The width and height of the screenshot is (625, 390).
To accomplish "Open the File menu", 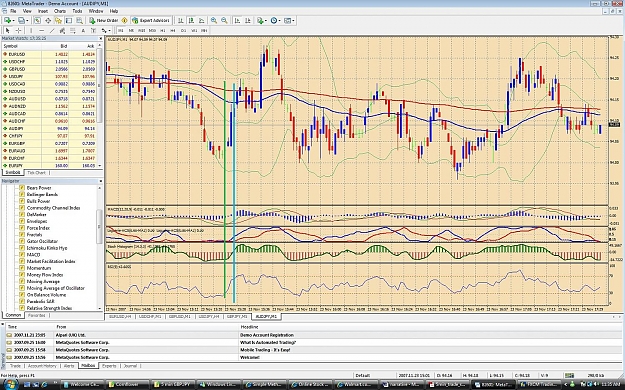I will (x=13, y=11).
